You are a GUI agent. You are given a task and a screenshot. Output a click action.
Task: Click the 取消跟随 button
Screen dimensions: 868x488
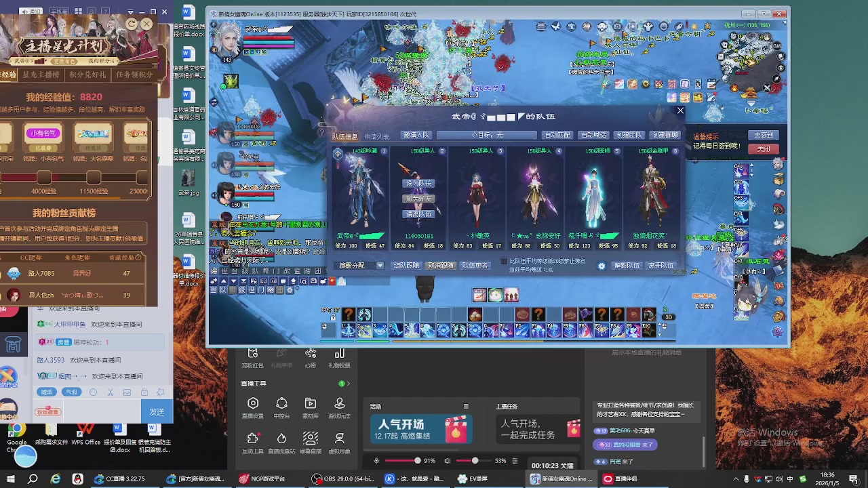coord(441,266)
